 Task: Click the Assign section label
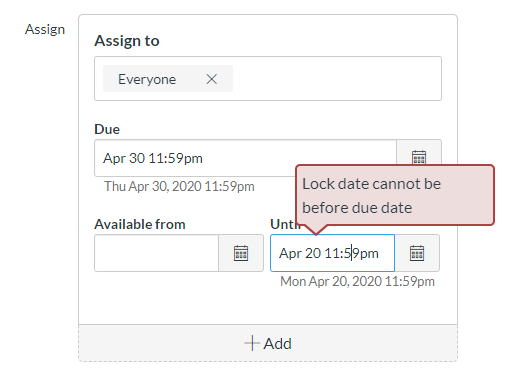(45, 29)
